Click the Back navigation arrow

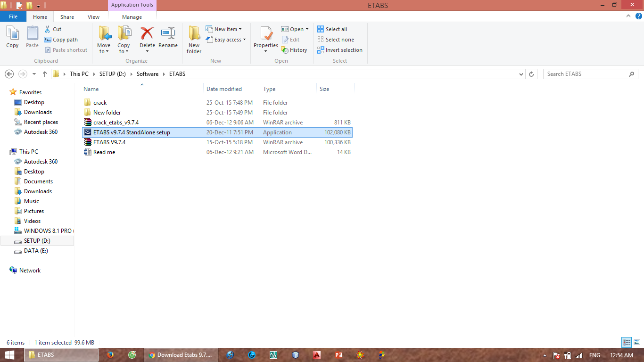[x=9, y=74]
